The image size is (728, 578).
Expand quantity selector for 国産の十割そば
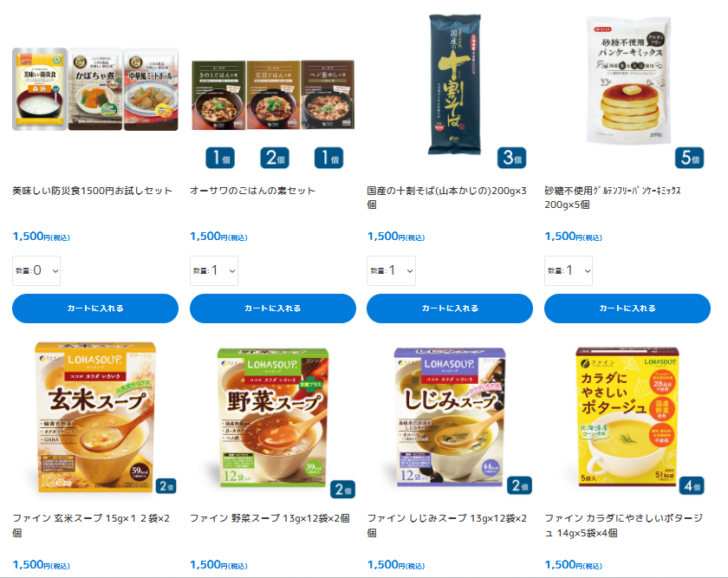(x=391, y=270)
